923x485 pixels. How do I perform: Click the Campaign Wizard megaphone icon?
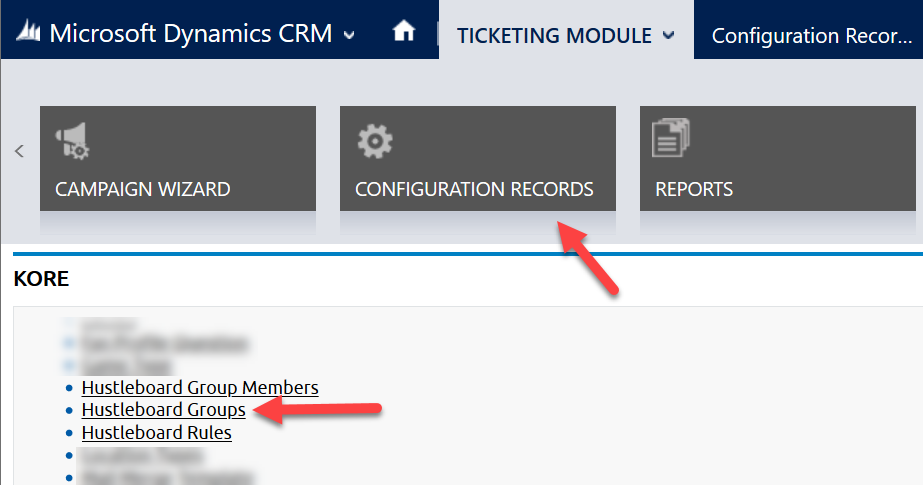click(72, 141)
